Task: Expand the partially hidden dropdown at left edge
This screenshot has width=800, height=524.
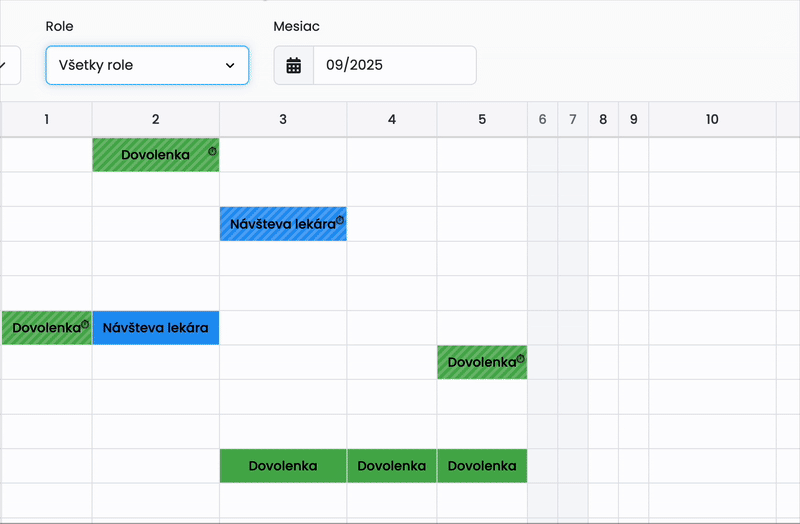Action: [6, 66]
